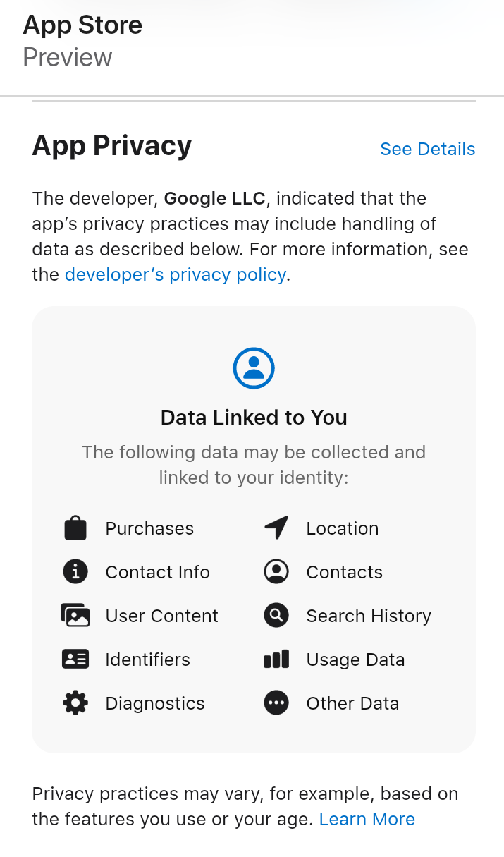Click the Other Data ellipsis icon
This screenshot has width=504, height=857.
point(276,703)
